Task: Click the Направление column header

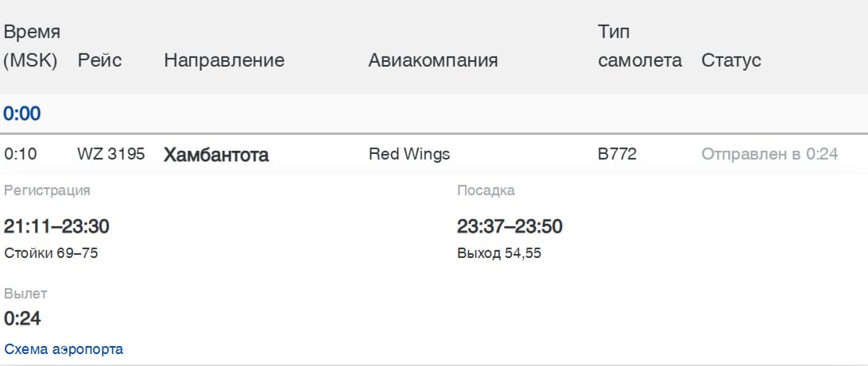Action: (x=224, y=61)
